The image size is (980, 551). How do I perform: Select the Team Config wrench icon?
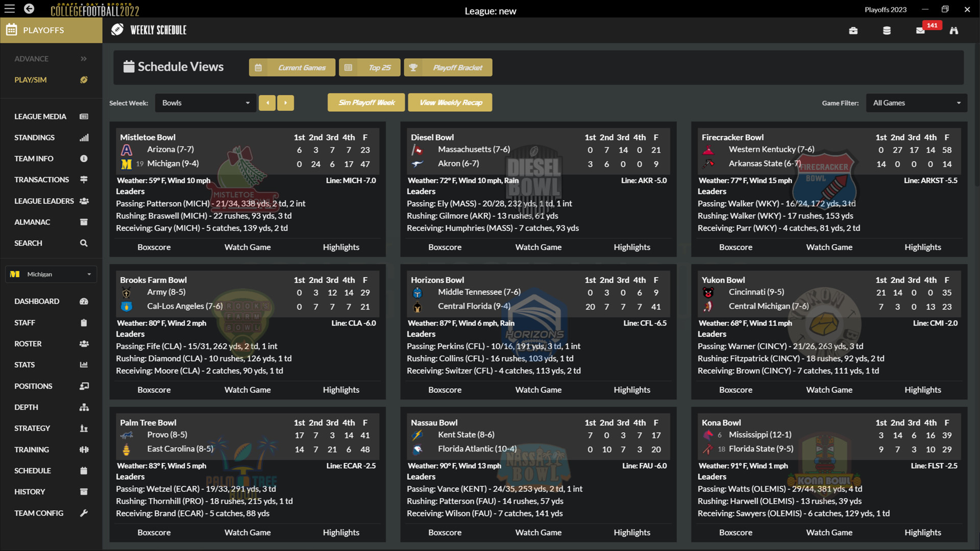coord(83,513)
